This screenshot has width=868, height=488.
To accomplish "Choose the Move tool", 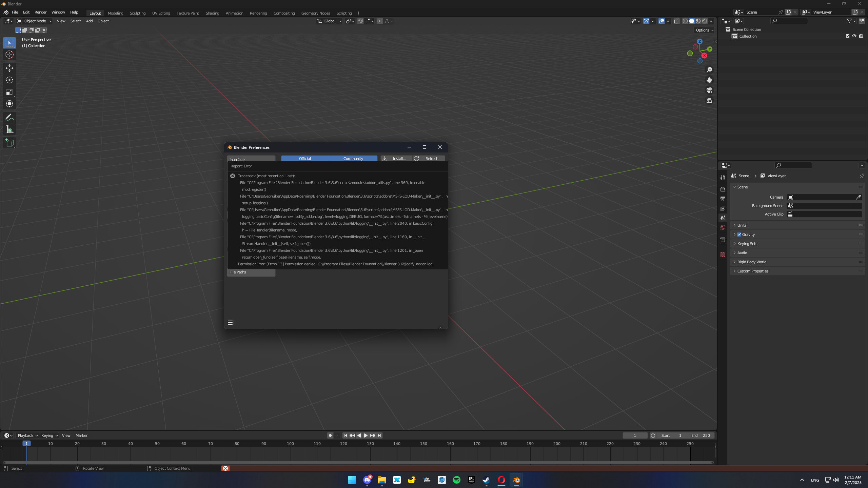I will 9,68.
